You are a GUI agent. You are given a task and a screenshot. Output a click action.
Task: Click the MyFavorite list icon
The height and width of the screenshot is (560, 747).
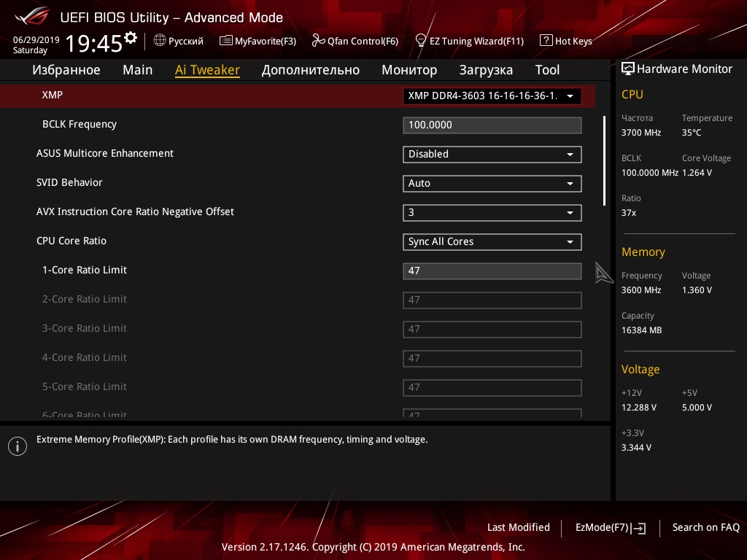(226, 41)
